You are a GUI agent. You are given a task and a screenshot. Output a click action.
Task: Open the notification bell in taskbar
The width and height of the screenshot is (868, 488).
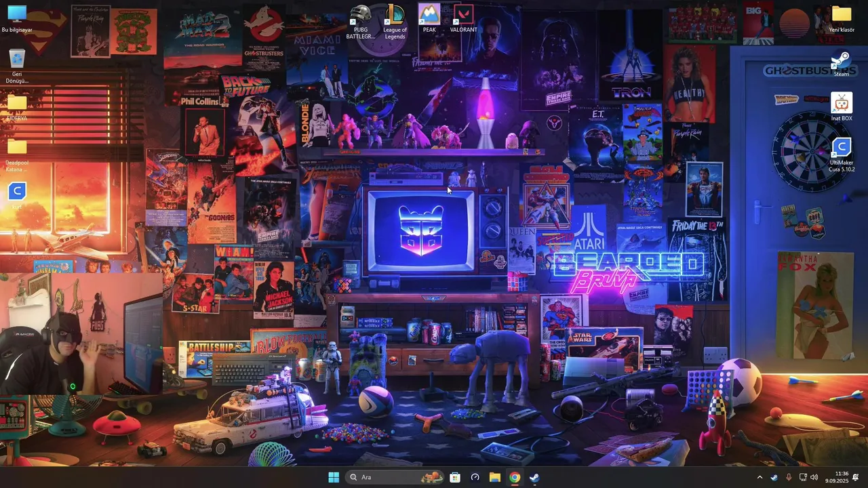(x=856, y=477)
